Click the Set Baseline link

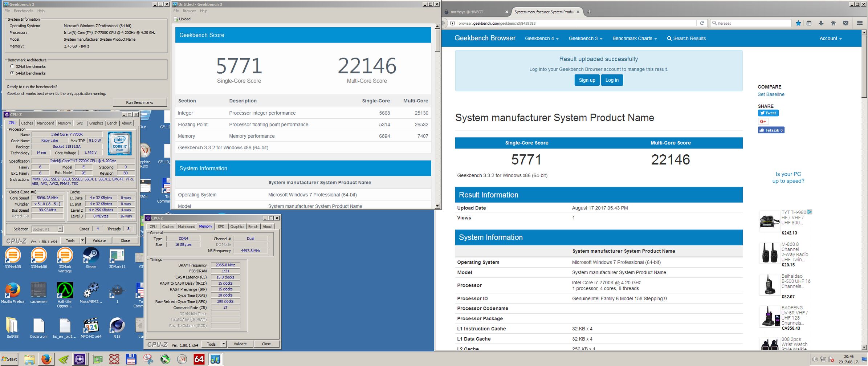[771, 94]
